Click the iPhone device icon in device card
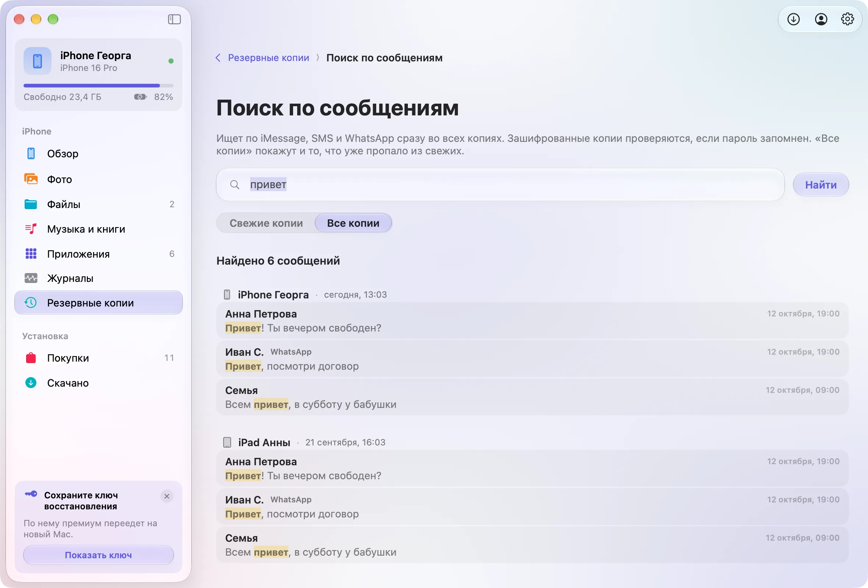This screenshot has width=868, height=588. pos(38,61)
